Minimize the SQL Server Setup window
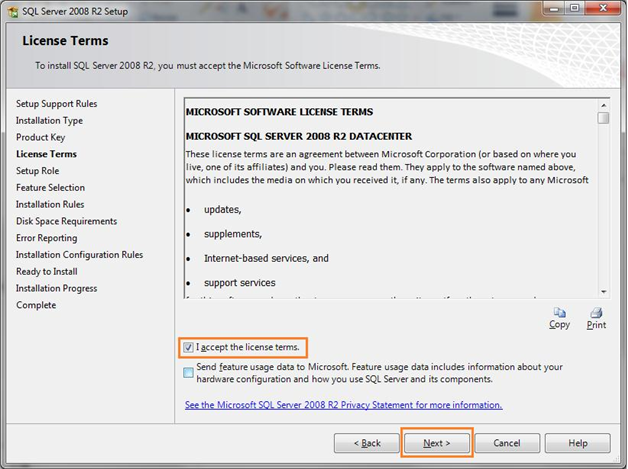This screenshot has width=628, height=469. (555, 8)
